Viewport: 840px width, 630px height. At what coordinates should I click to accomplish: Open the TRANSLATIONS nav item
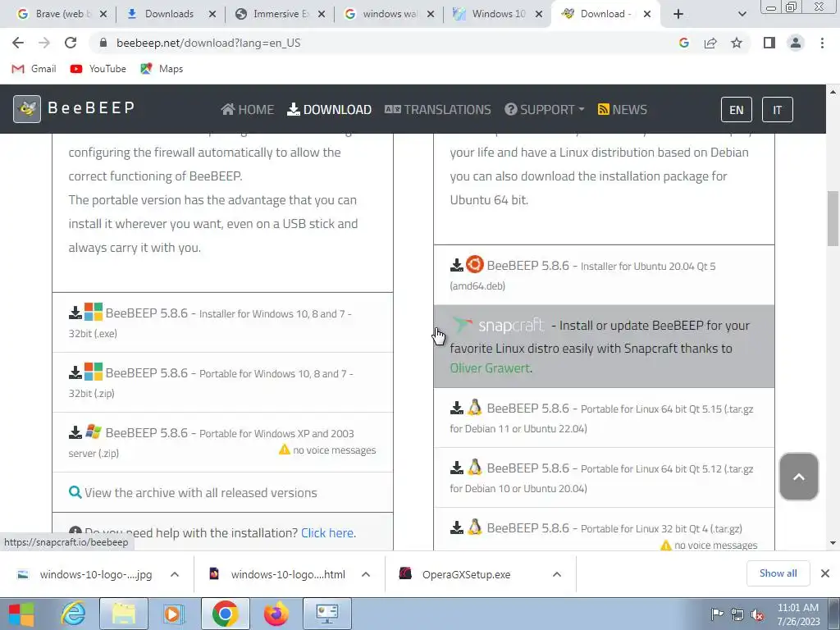point(438,109)
